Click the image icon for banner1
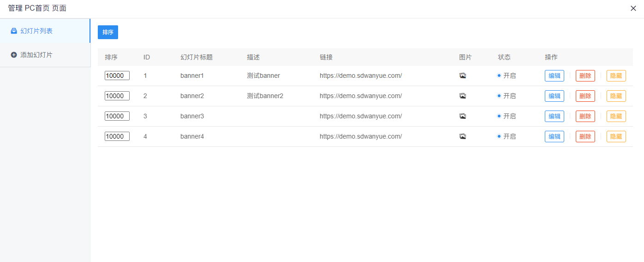Image resolution: width=644 pixels, height=262 pixels. (463, 76)
